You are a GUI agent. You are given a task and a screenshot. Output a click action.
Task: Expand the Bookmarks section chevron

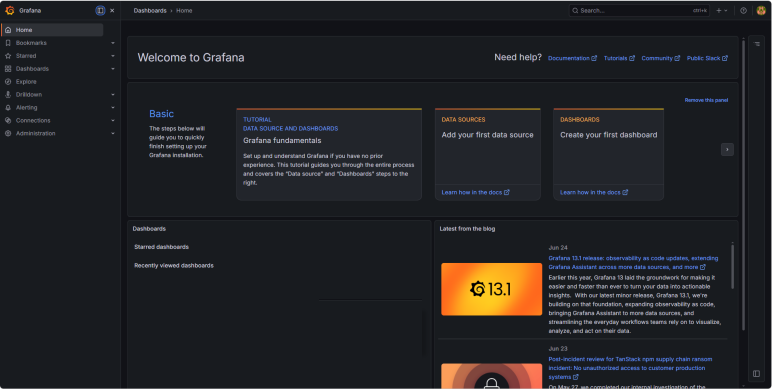[x=113, y=43]
